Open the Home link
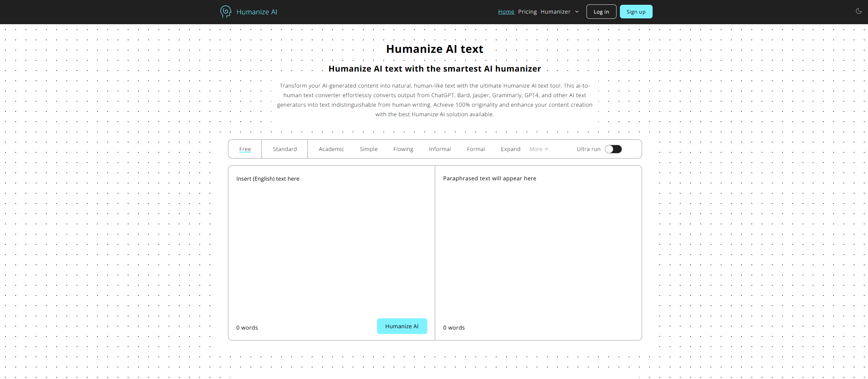The width and height of the screenshot is (868, 379). click(x=506, y=12)
